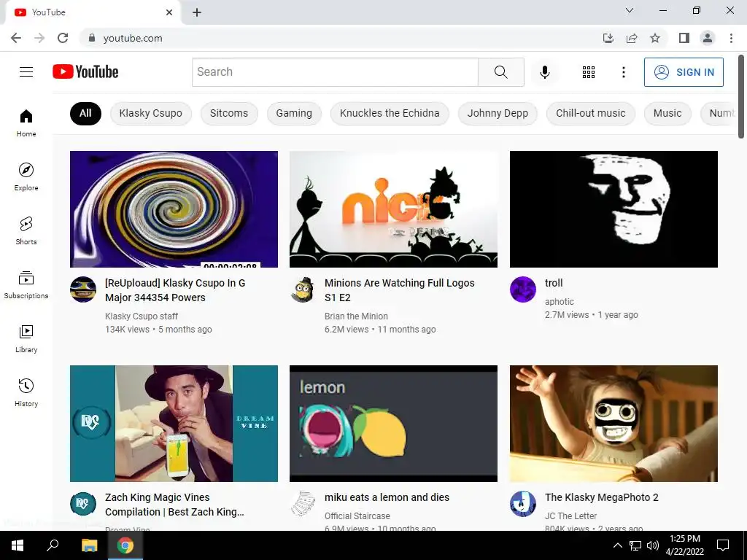Screen dimensions: 747x560
Task: Click Brian the Minion channel name
Action: [x=356, y=316]
